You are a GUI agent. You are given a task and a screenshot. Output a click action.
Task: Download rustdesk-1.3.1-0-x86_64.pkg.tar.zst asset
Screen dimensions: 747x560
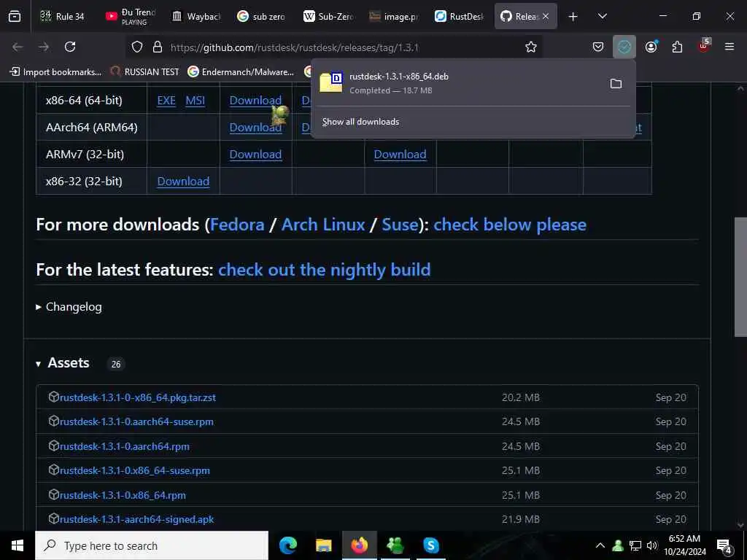click(138, 397)
